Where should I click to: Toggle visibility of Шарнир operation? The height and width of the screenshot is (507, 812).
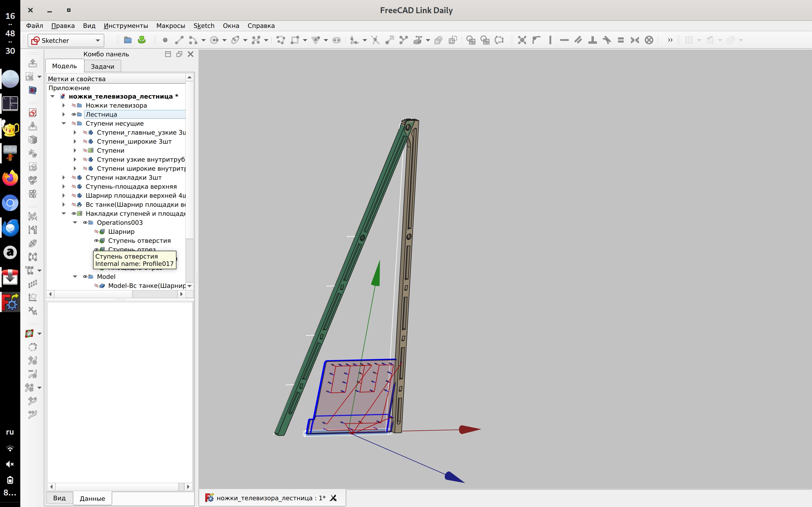point(96,232)
